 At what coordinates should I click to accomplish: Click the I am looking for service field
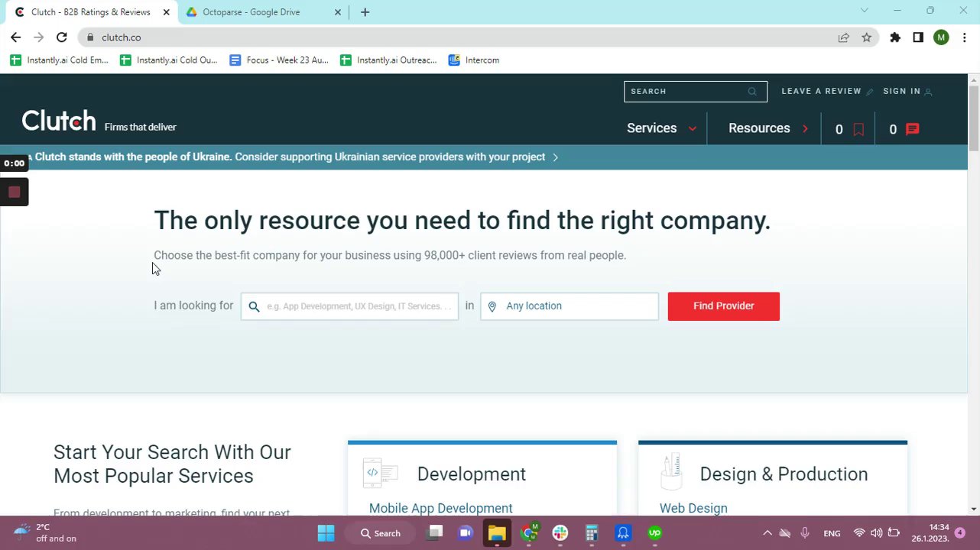click(350, 306)
